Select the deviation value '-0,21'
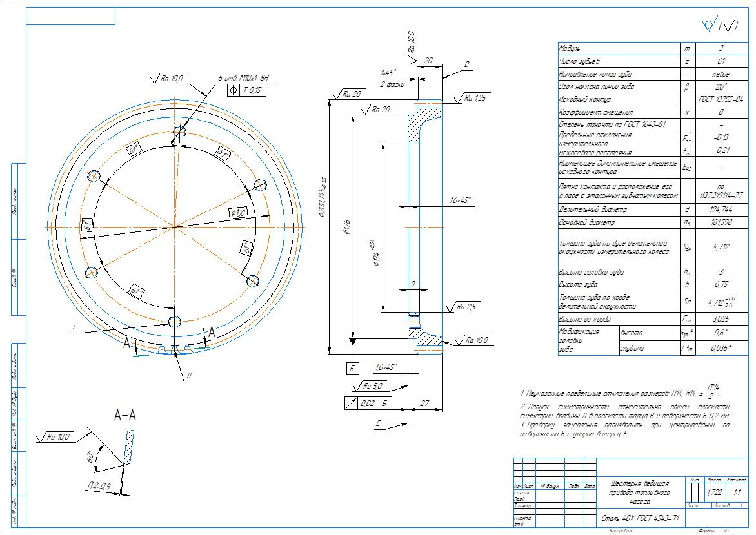This screenshot has height=535, width=756. (x=721, y=150)
